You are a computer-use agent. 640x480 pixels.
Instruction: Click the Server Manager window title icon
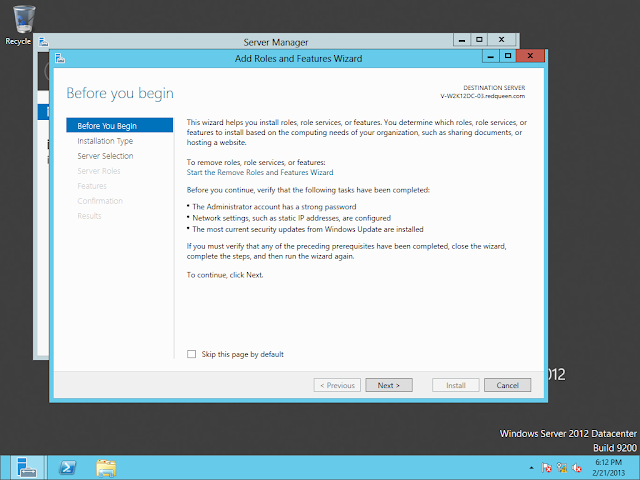(x=43, y=42)
